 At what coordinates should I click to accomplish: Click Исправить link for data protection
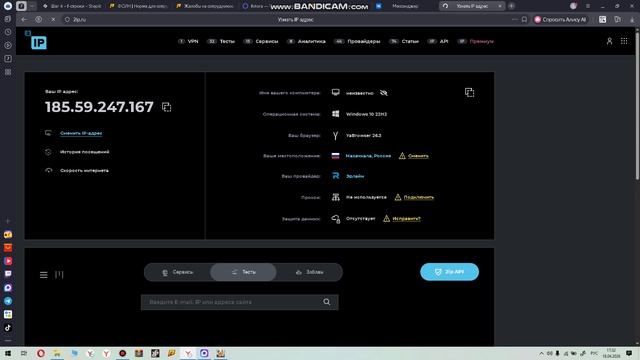click(x=407, y=219)
